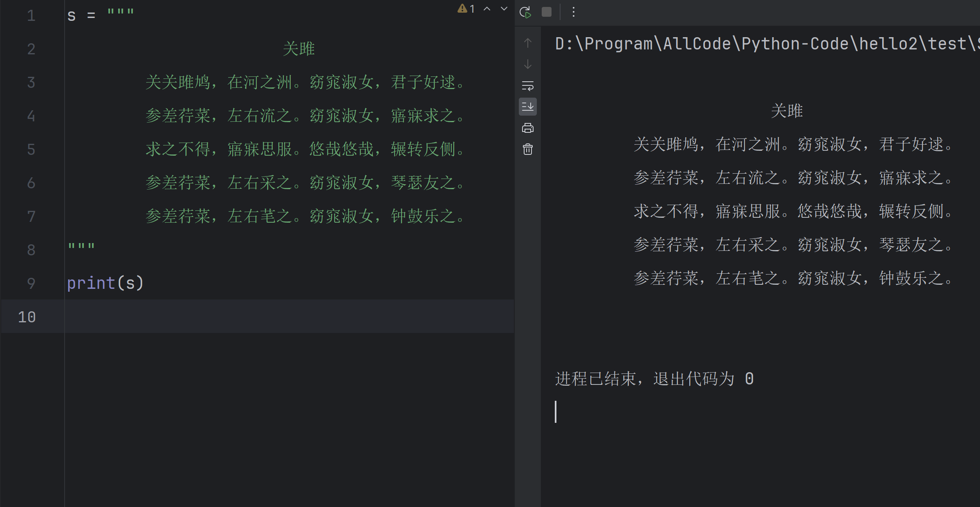Click the print console output icon
This screenshot has height=507, width=980.
coord(527,128)
